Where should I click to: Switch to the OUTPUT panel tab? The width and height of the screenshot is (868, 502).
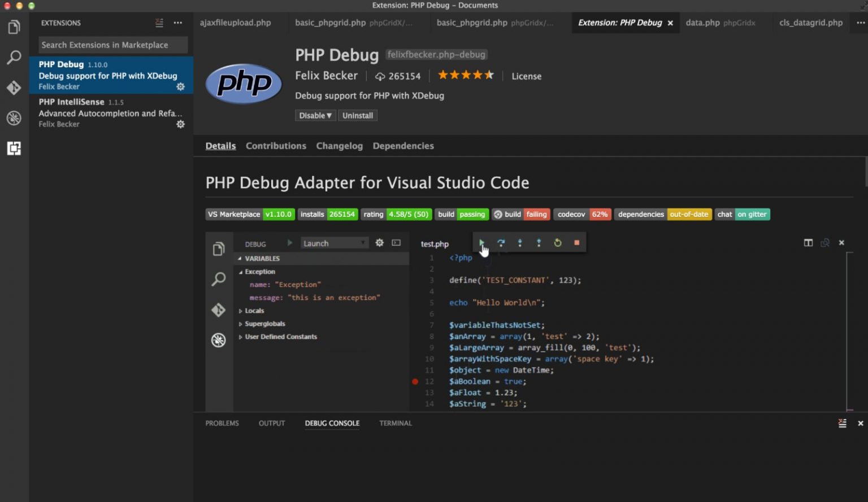272,423
